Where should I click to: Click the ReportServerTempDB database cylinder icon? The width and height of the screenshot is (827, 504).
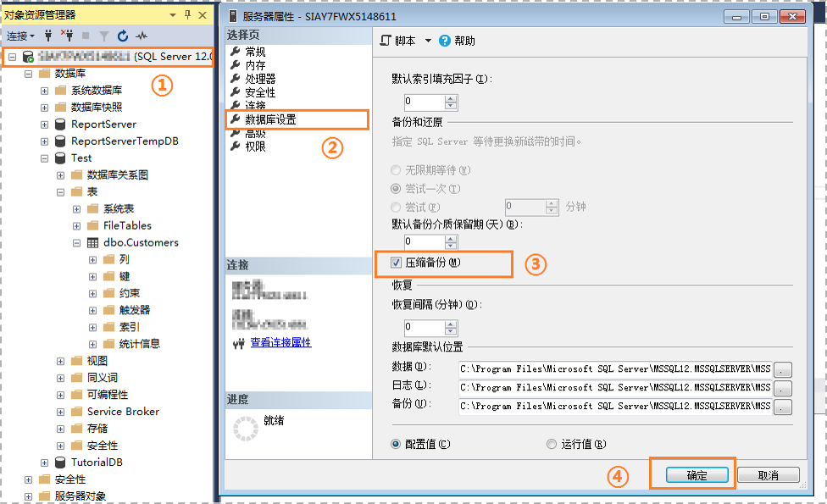click(x=61, y=141)
